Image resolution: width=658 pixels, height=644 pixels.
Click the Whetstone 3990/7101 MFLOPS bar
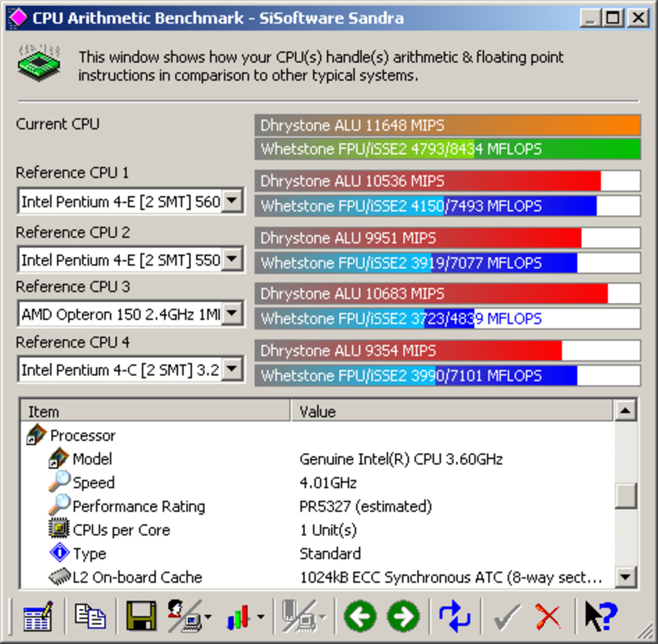point(447,375)
